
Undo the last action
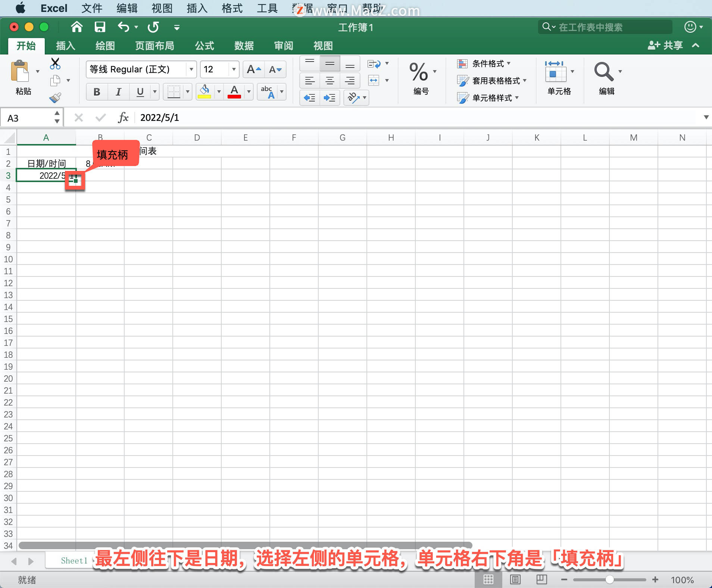(x=124, y=27)
